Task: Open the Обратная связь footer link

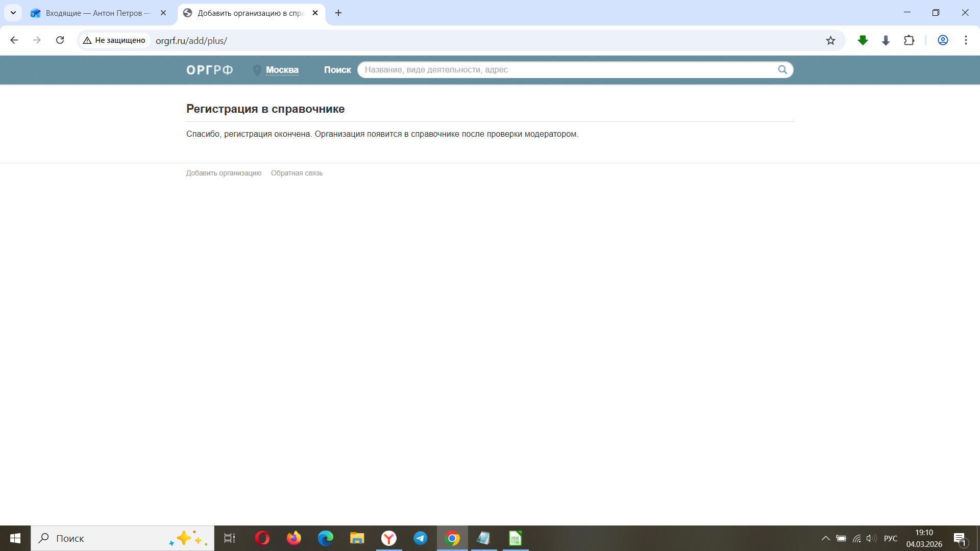Action: point(297,173)
